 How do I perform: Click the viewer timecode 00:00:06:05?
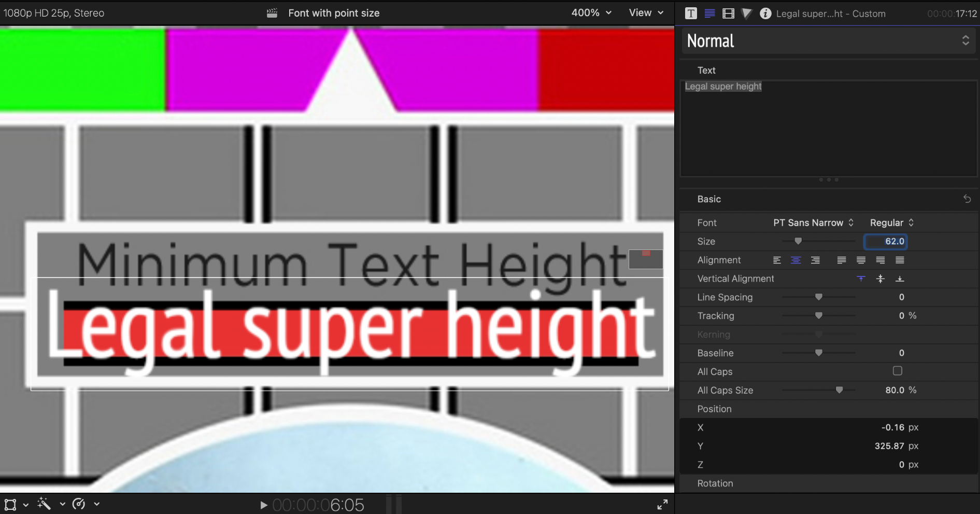tap(318, 505)
